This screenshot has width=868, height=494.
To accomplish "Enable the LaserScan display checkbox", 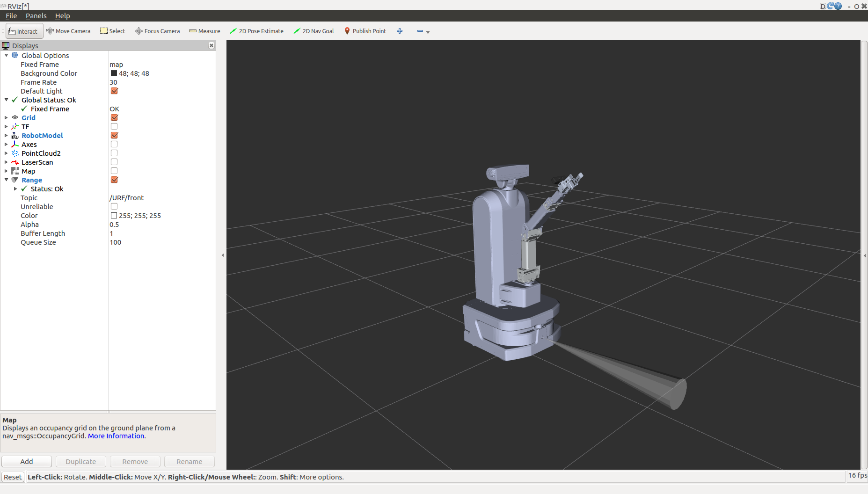I will click(114, 162).
